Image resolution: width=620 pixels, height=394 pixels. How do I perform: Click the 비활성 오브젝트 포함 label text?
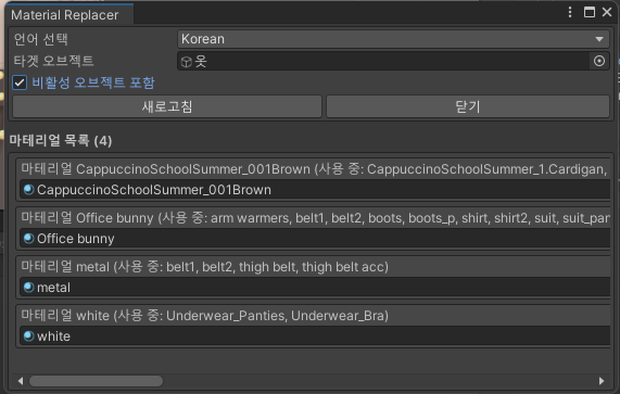(93, 83)
